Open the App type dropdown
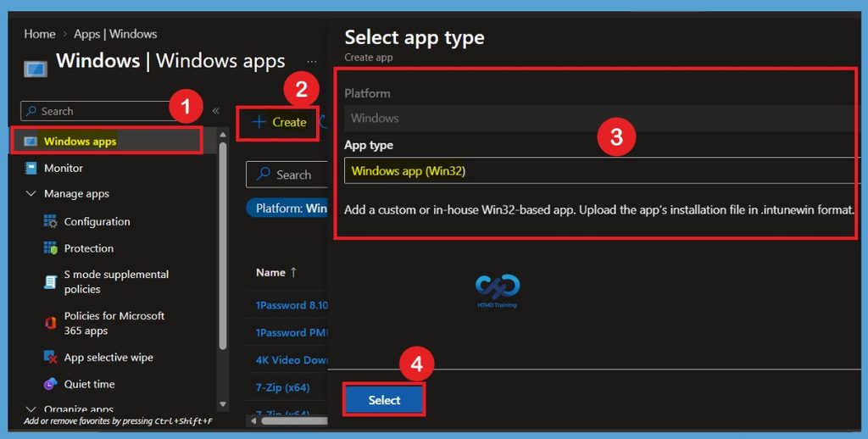Image resolution: width=868 pixels, height=439 pixels. [x=602, y=170]
